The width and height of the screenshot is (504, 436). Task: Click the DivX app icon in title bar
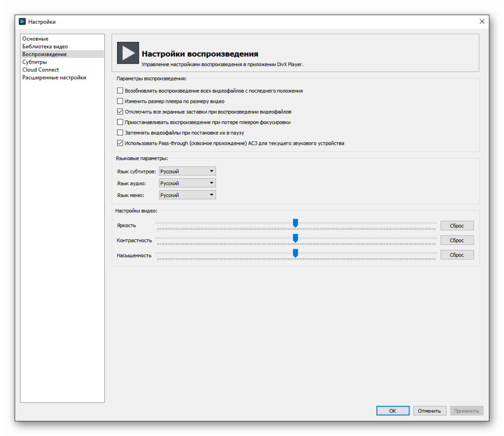coord(22,22)
